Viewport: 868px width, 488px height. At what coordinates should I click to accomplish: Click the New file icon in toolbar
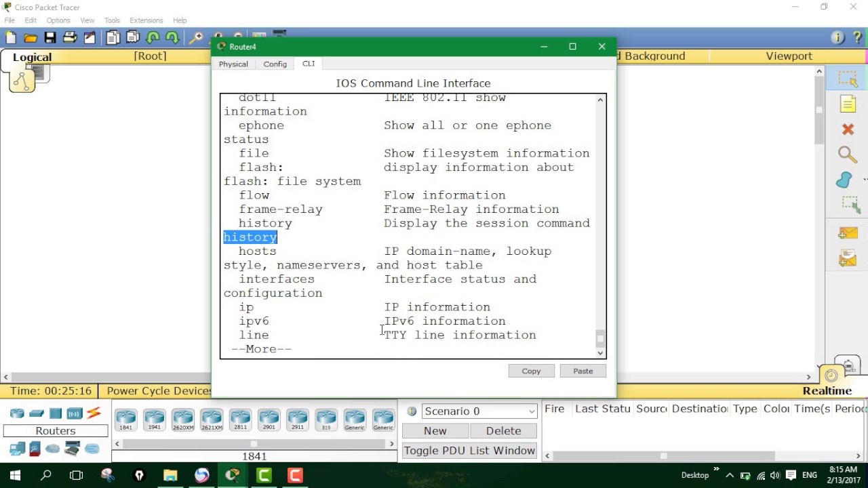11,38
